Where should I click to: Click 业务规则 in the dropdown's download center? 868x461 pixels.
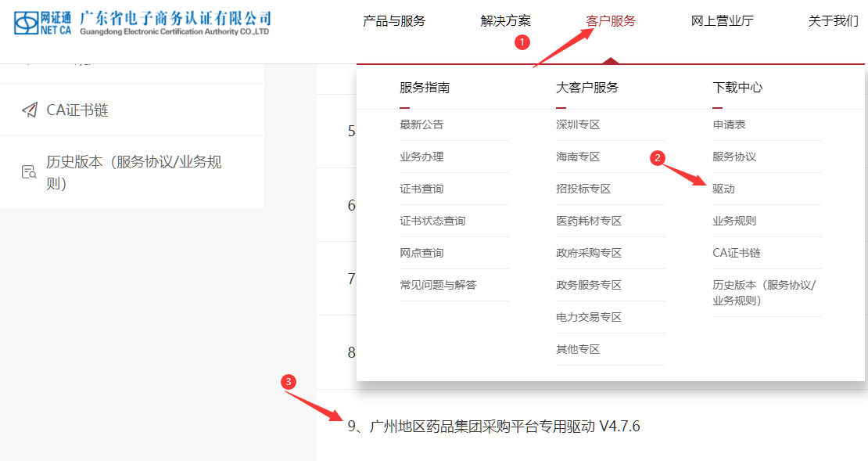coord(734,221)
